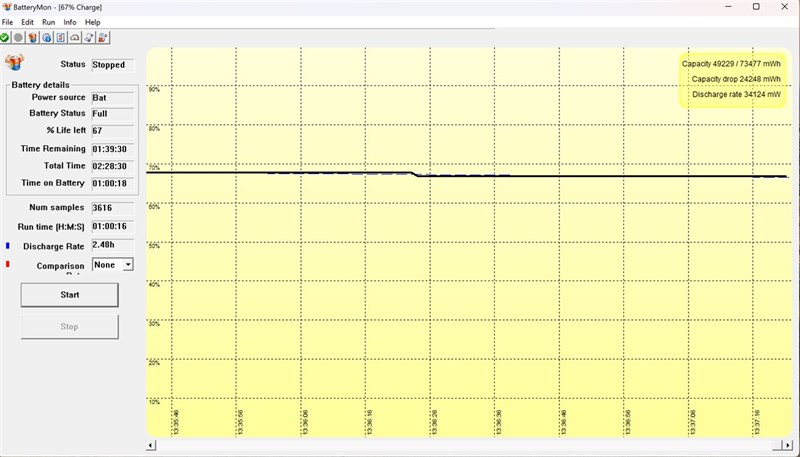Click the Time on Battery value 01:00:18
800x457 pixels.
click(113, 183)
